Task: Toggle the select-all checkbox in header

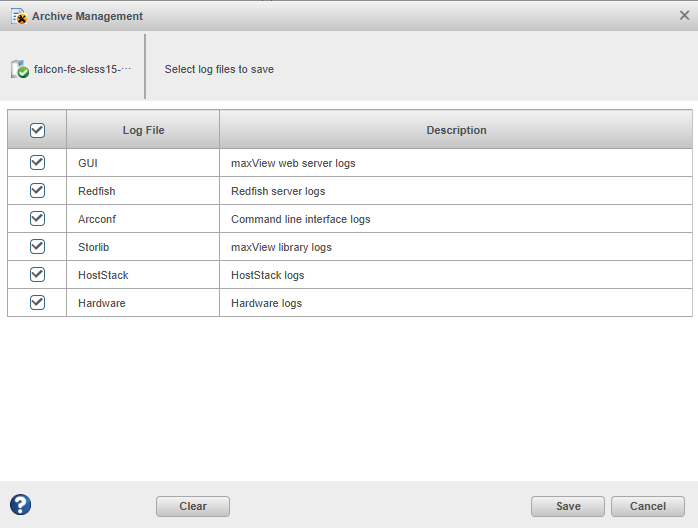Action: (x=37, y=130)
